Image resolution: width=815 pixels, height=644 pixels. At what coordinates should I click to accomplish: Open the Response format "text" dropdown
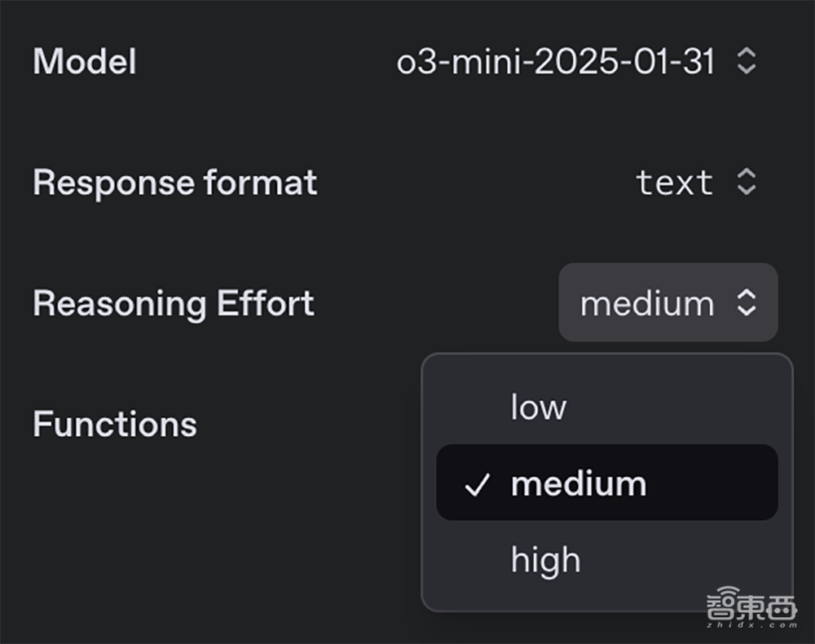click(x=674, y=182)
